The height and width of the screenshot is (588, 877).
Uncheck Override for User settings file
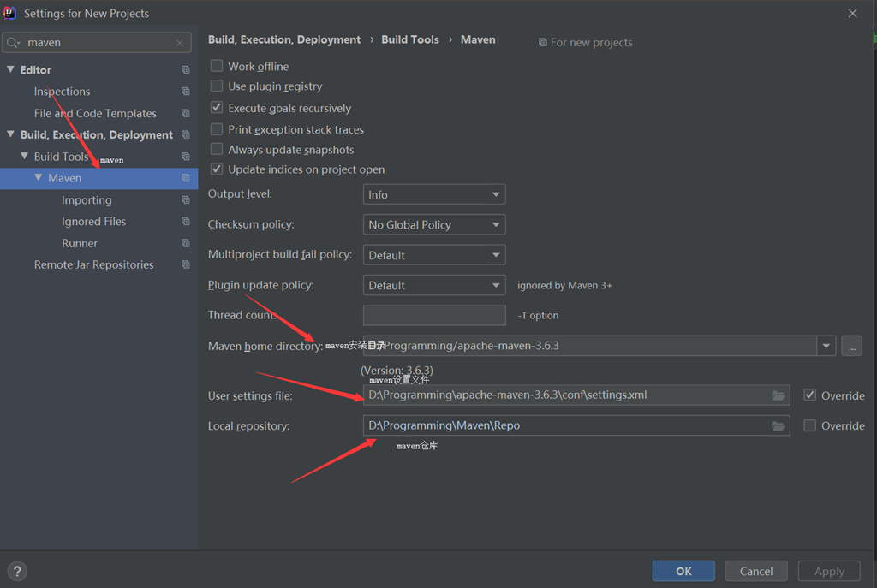pyautogui.click(x=810, y=395)
